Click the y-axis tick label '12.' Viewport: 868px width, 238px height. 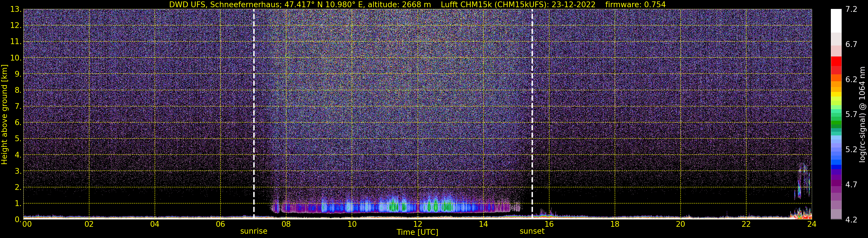(x=16, y=26)
